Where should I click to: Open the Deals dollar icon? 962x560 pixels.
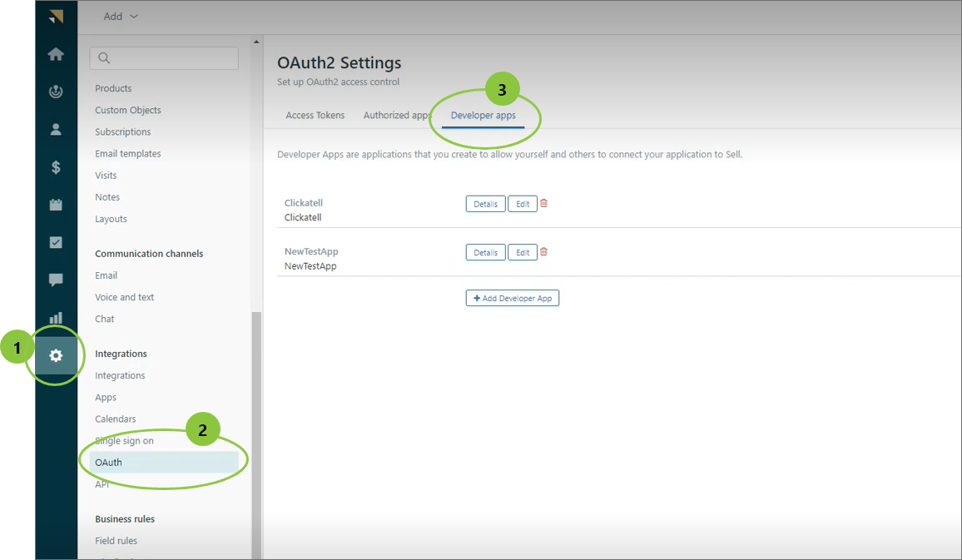pyautogui.click(x=56, y=167)
